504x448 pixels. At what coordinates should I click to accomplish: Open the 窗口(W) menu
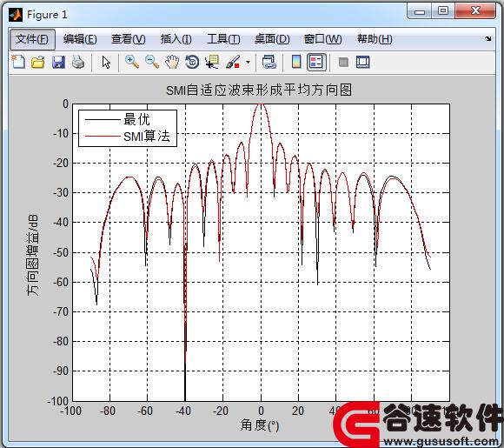coord(322,39)
